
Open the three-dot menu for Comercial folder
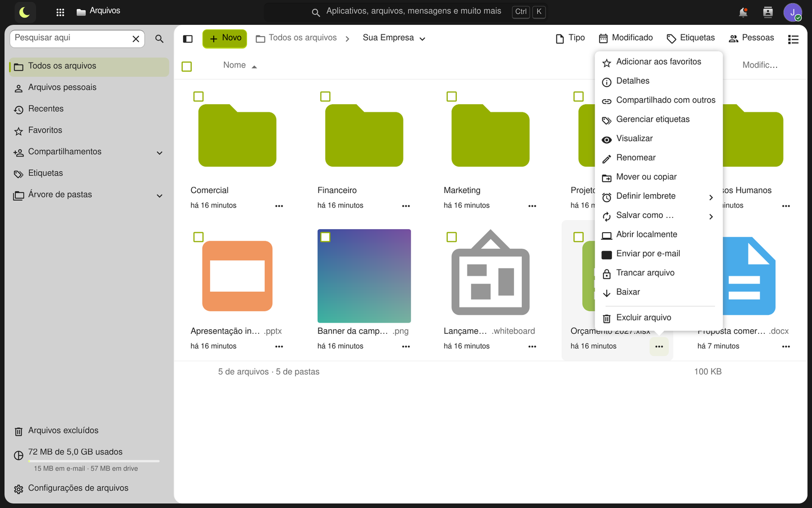(x=279, y=206)
